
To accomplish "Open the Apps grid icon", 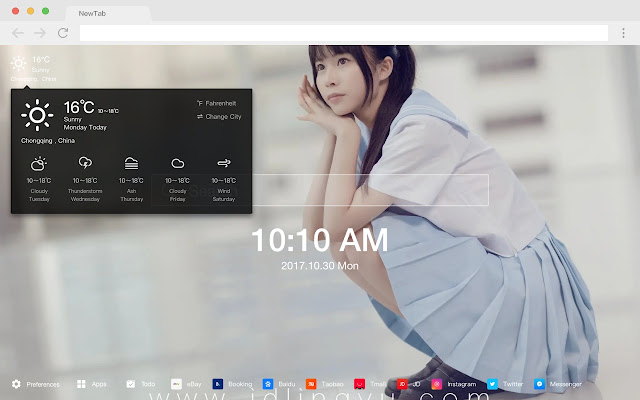I will click(81, 384).
